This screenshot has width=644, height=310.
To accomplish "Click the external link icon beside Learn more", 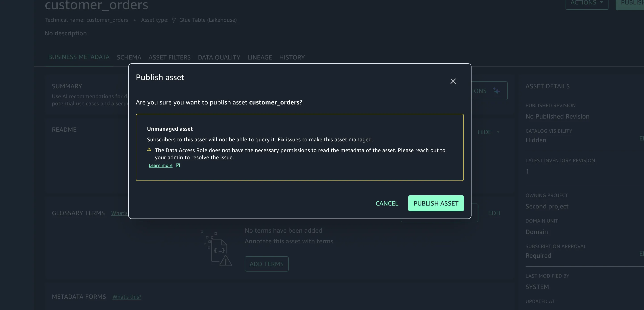I will (x=178, y=165).
